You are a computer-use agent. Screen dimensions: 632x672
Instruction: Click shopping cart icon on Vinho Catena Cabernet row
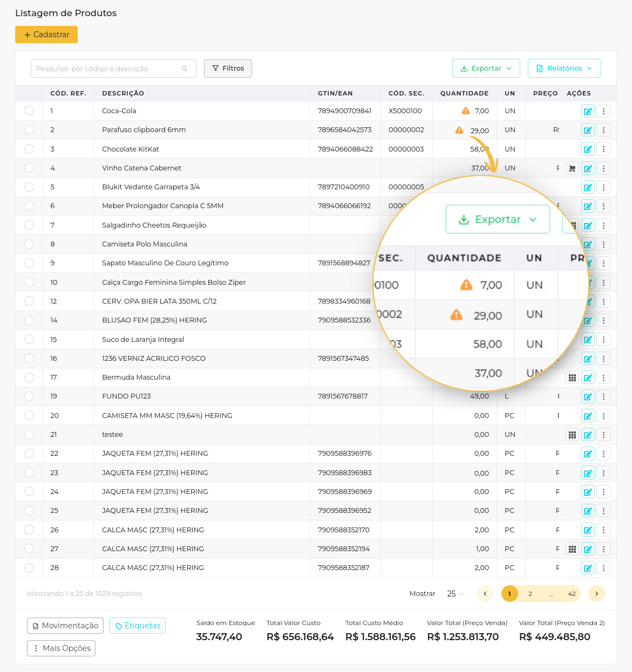point(572,168)
